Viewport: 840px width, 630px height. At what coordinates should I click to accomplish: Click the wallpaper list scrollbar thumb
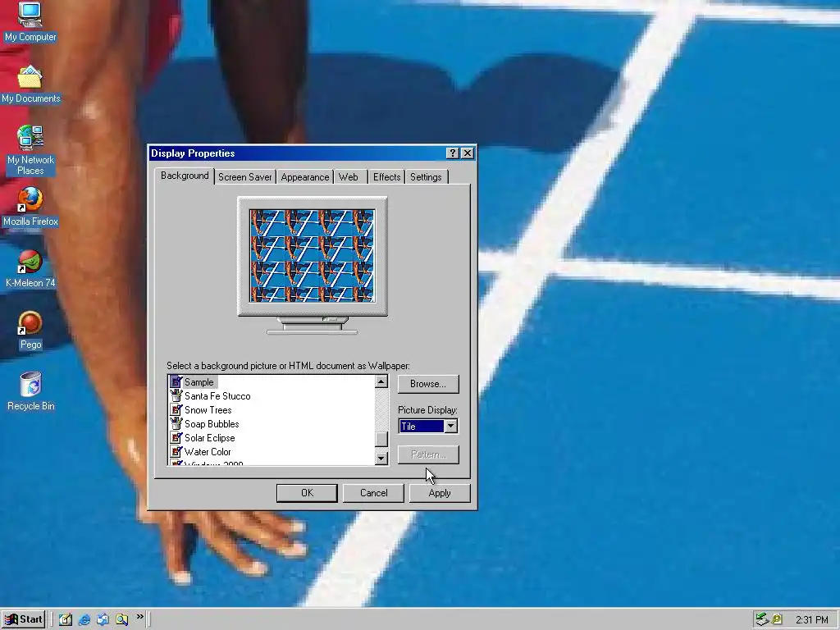point(381,439)
